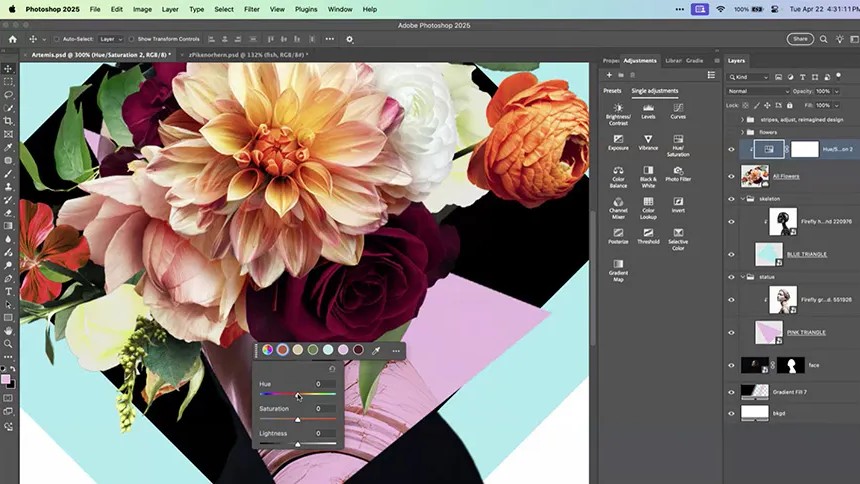Click the Share button
This screenshot has height=484, width=860.
[x=799, y=39]
